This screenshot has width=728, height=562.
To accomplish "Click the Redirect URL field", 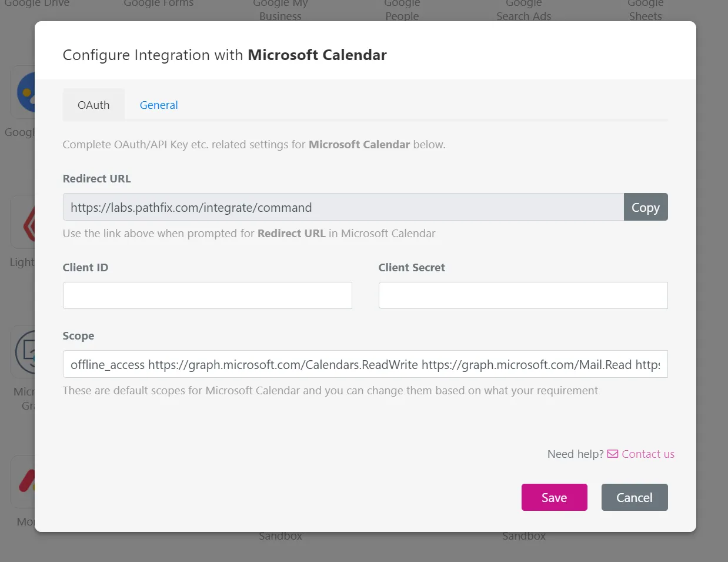I will coord(343,207).
